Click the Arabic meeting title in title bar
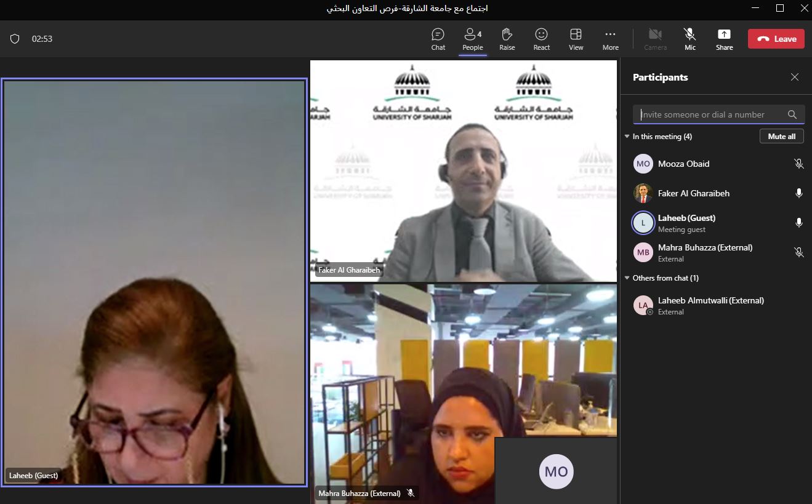 [407, 9]
